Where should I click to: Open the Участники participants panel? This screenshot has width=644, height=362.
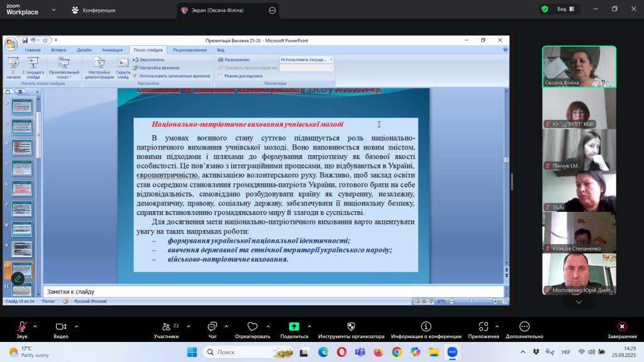click(x=166, y=327)
